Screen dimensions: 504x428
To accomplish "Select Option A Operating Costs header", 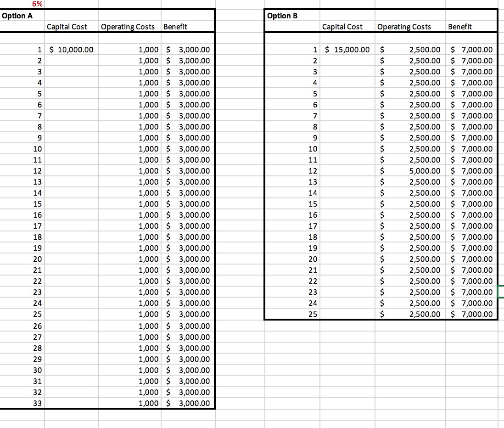I will 129,27.
